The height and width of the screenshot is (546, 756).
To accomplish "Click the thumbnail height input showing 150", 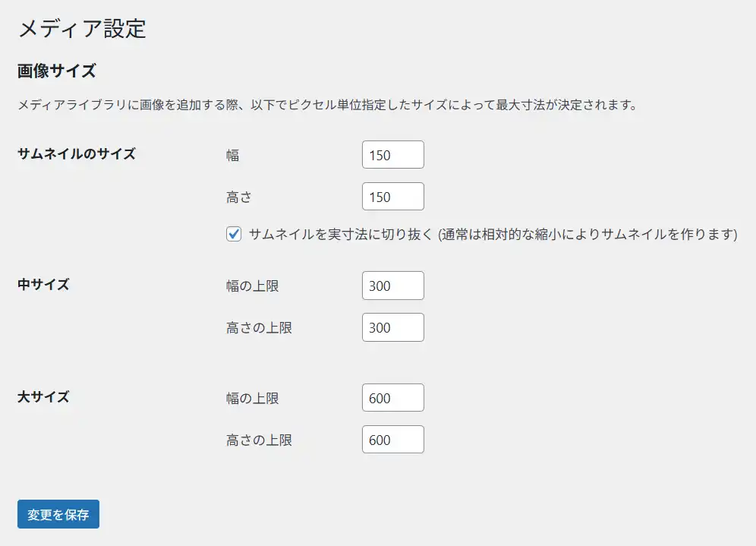I will click(x=392, y=196).
